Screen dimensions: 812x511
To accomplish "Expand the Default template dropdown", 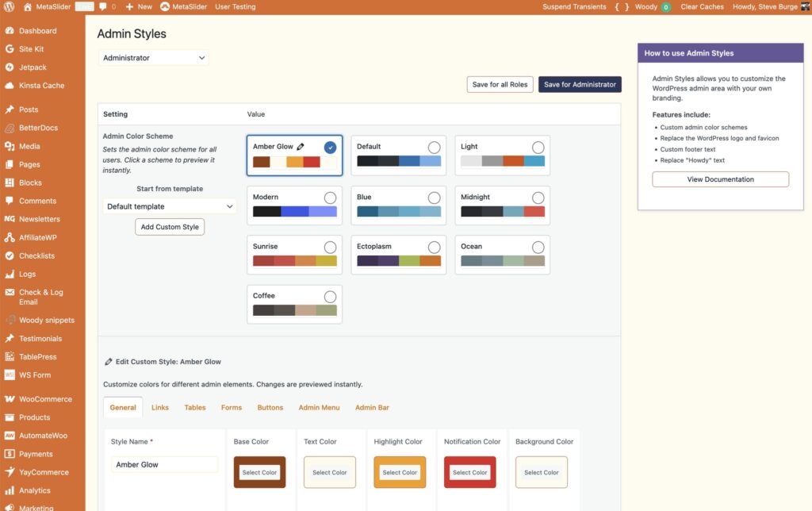I will pyautogui.click(x=170, y=206).
